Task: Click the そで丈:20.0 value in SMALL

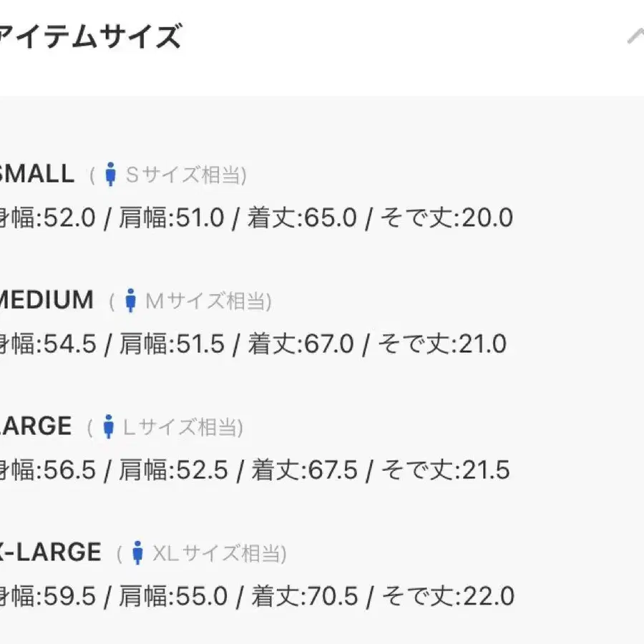Action: [447, 218]
